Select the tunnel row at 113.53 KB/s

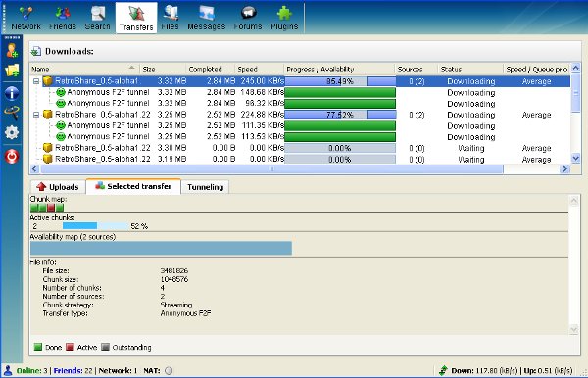pyautogui.click(x=300, y=137)
